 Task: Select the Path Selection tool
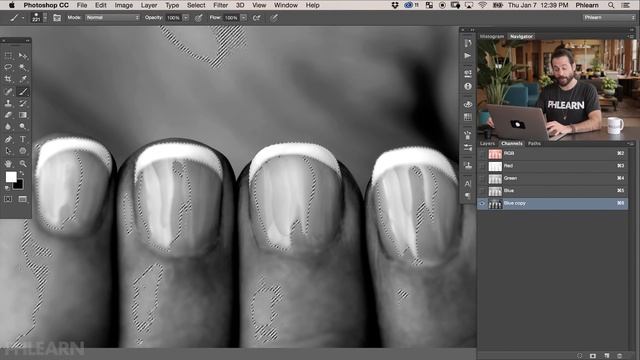point(8,151)
